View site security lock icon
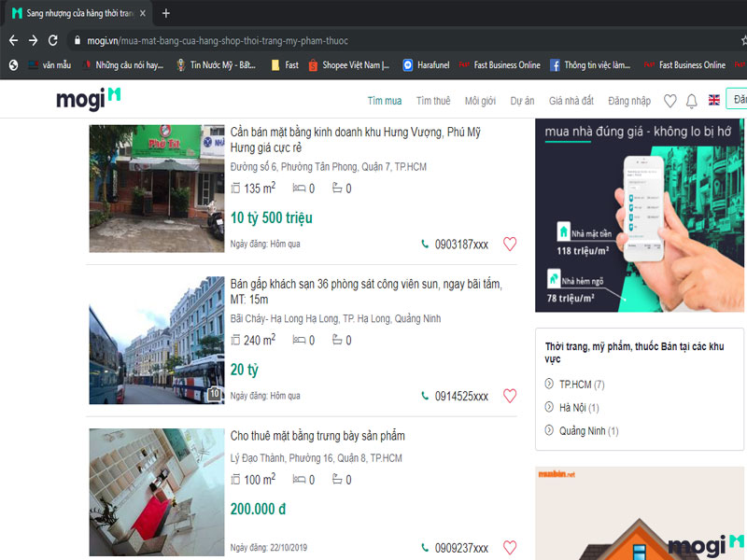747x560 pixels. pos(77,41)
